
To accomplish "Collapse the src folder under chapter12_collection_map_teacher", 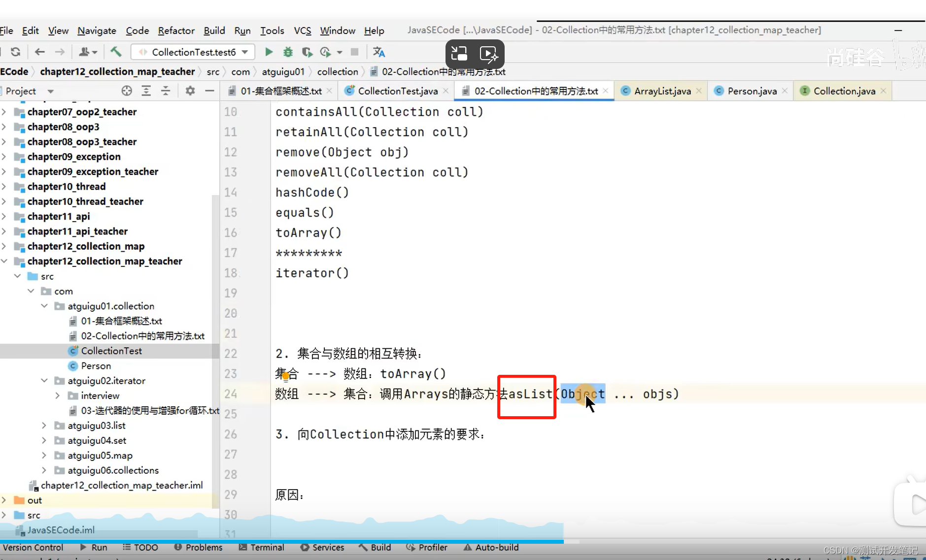I will click(x=18, y=276).
